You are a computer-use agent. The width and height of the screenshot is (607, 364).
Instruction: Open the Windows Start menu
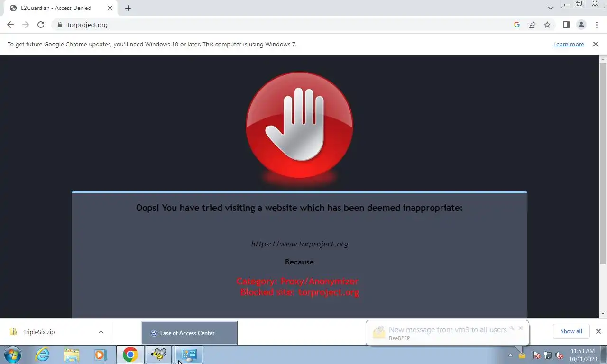13,355
